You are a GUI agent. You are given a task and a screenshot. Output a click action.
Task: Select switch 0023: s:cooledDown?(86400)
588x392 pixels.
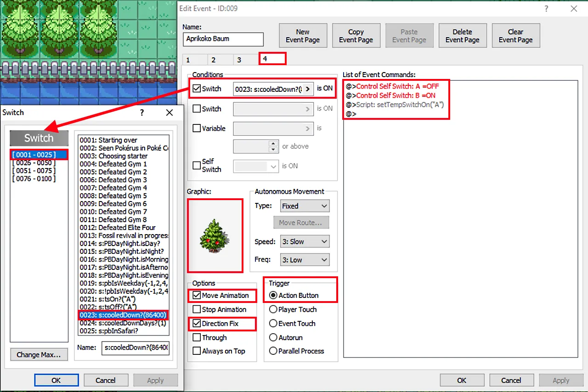[x=124, y=315]
